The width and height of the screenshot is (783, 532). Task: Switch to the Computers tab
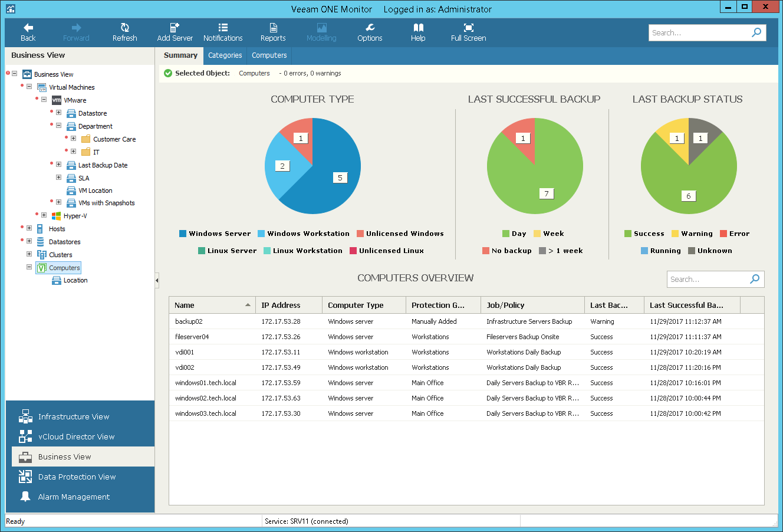coord(269,55)
